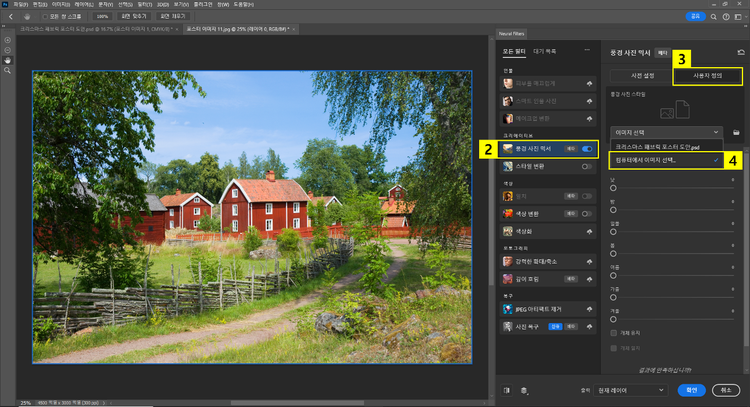The height and width of the screenshot is (407, 750).
Task: Click the 낮 slider handle
Action: point(613,188)
